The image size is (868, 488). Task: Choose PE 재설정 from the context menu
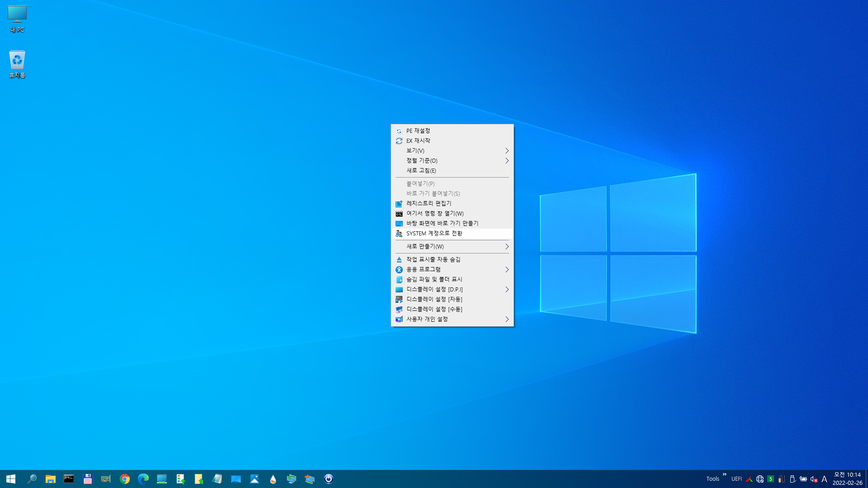point(452,131)
